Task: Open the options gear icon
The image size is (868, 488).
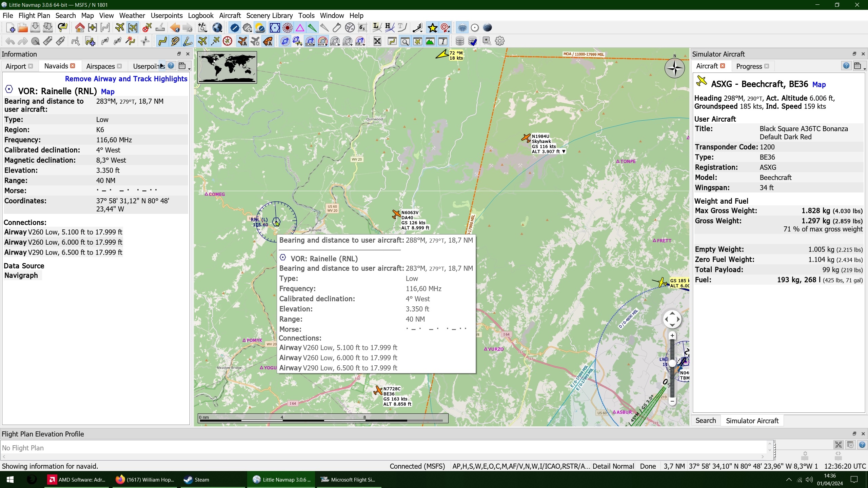Action: point(500,41)
